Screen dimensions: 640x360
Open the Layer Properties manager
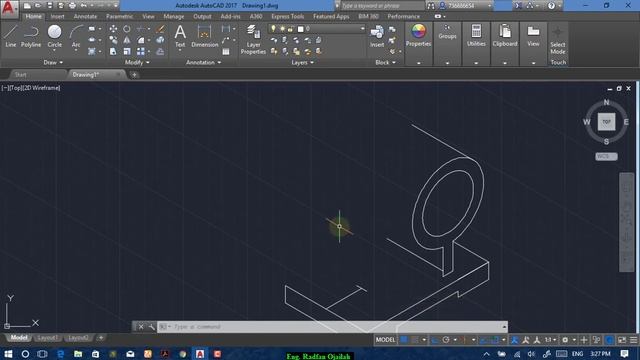pos(253,39)
